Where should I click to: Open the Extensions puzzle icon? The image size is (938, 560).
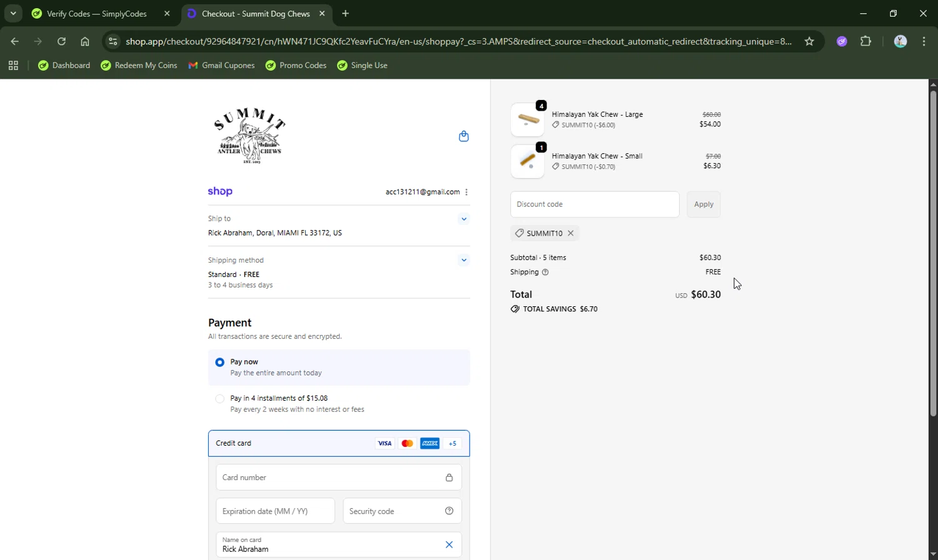(865, 41)
